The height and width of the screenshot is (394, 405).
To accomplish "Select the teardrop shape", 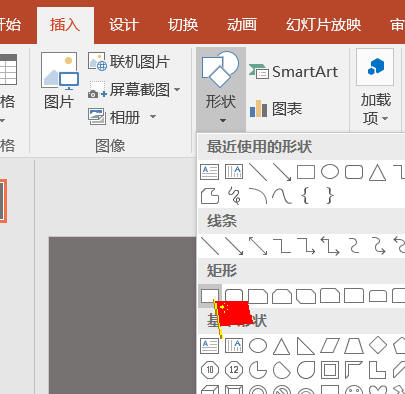I will coord(306,370).
